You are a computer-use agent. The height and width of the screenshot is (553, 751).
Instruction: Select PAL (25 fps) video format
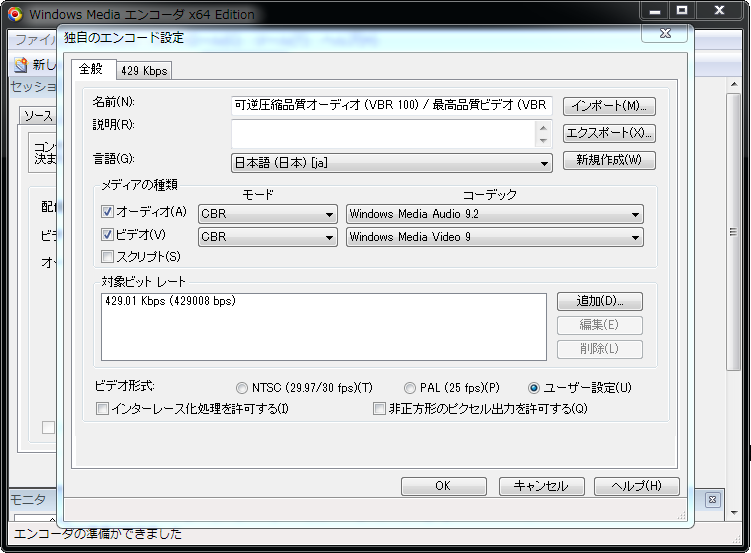click(410, 388)
